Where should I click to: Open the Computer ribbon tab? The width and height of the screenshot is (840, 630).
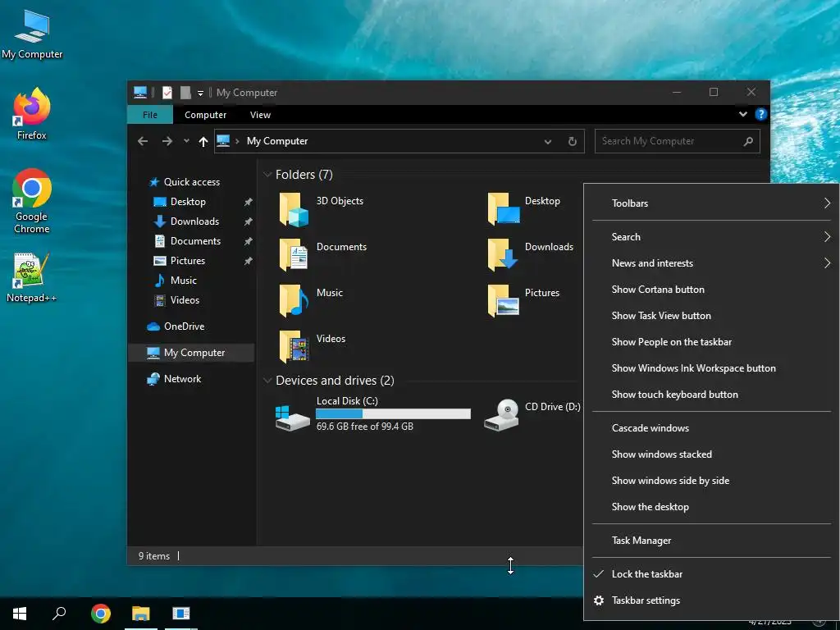[x=205, y=115]
